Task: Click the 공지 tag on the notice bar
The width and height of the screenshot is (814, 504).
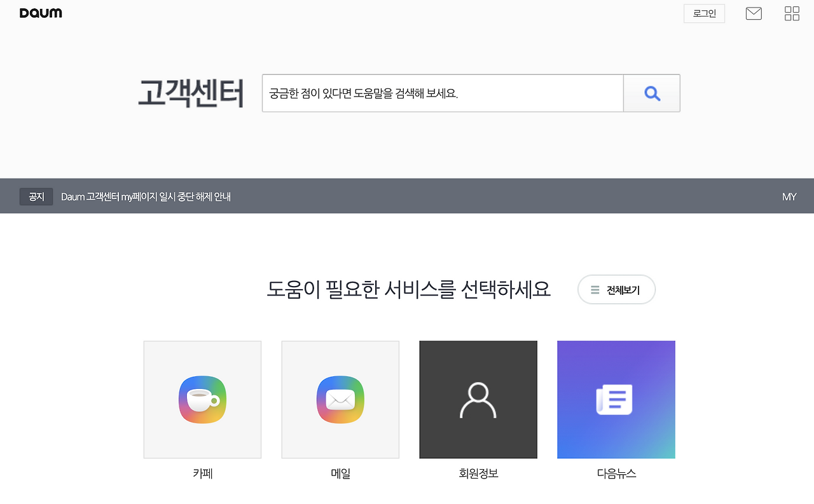Action: click(36, 196)
